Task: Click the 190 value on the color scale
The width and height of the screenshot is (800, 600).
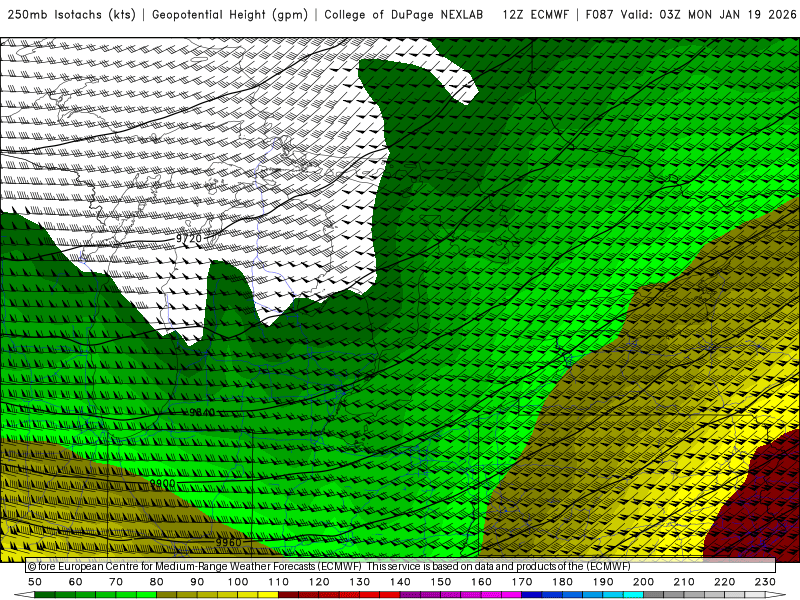Action: (x=603, y=582)
